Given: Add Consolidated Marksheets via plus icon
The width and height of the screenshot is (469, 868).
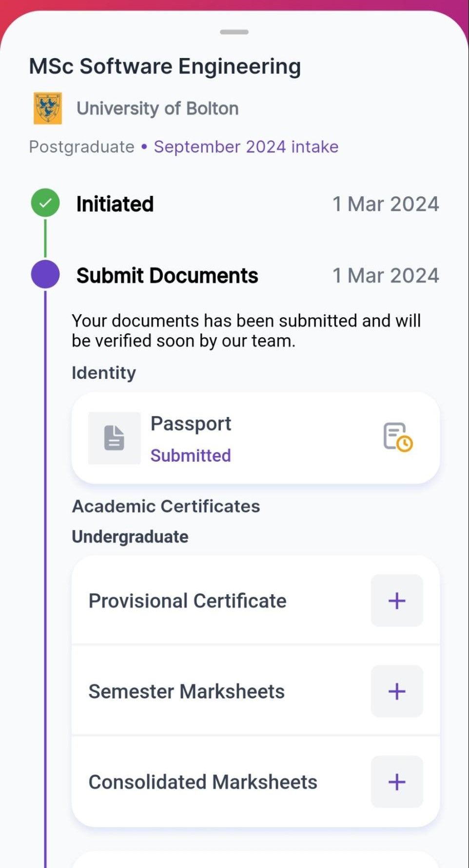Looking at the screenshot, I should [x=397, y=782].
